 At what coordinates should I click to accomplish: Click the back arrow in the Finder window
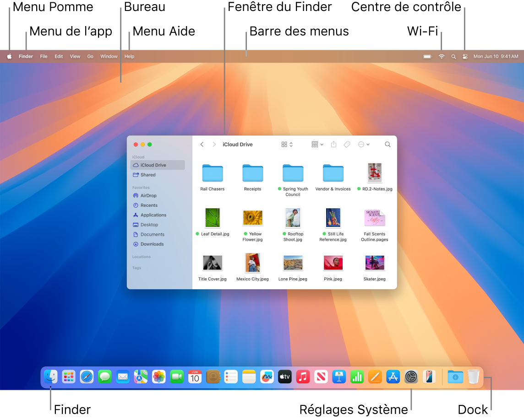click(202, 144)
